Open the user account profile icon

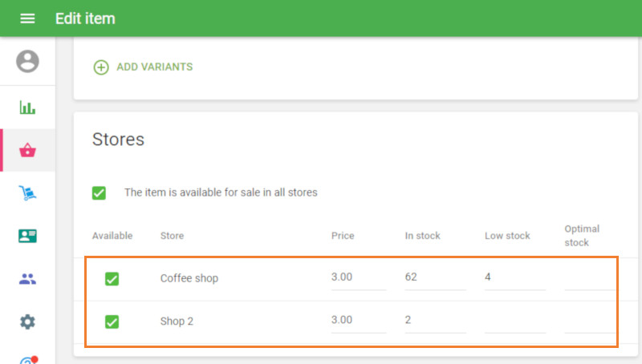point(27,62)
